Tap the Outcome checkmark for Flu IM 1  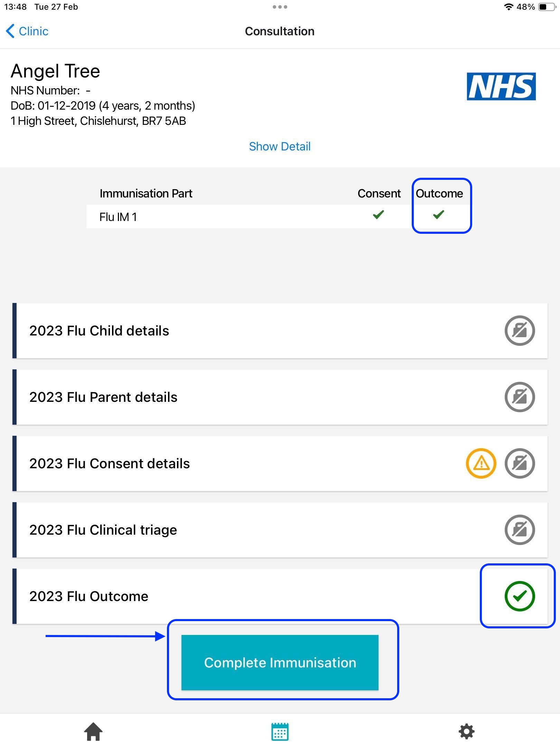click(x=438, y=215)
